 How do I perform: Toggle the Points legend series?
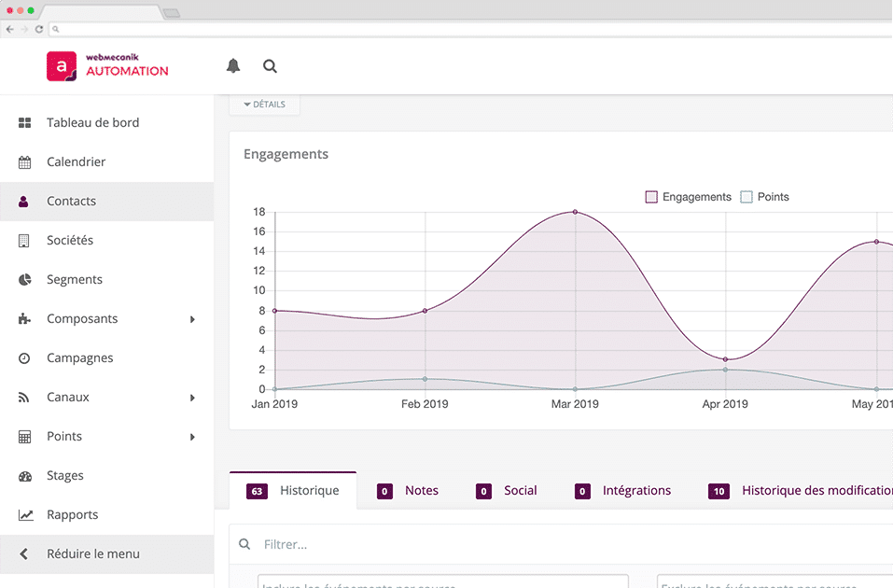(764, 197)
